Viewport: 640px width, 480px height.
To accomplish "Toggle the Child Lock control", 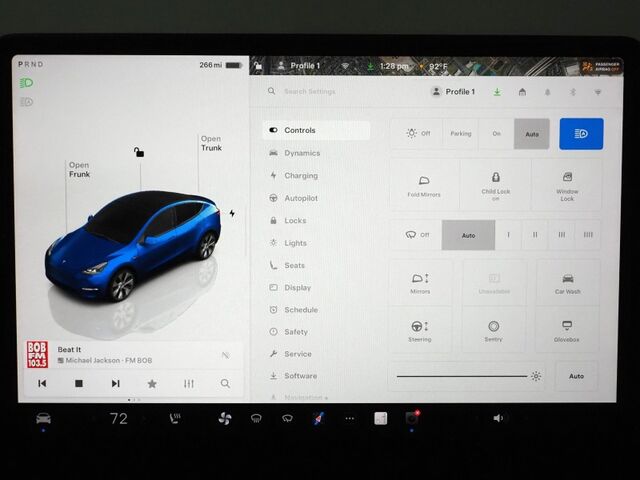I will [x=496, y=185].
